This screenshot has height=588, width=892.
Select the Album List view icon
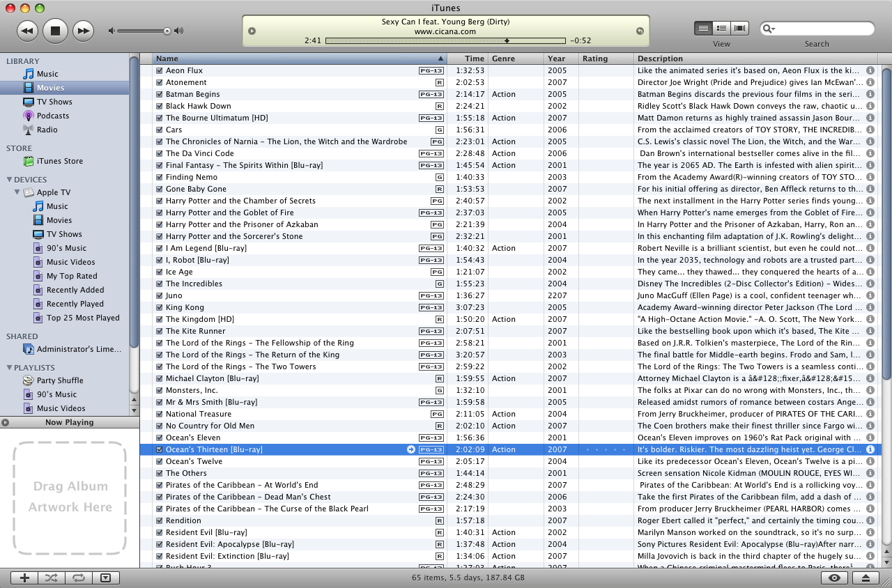[x=721, y=28]
